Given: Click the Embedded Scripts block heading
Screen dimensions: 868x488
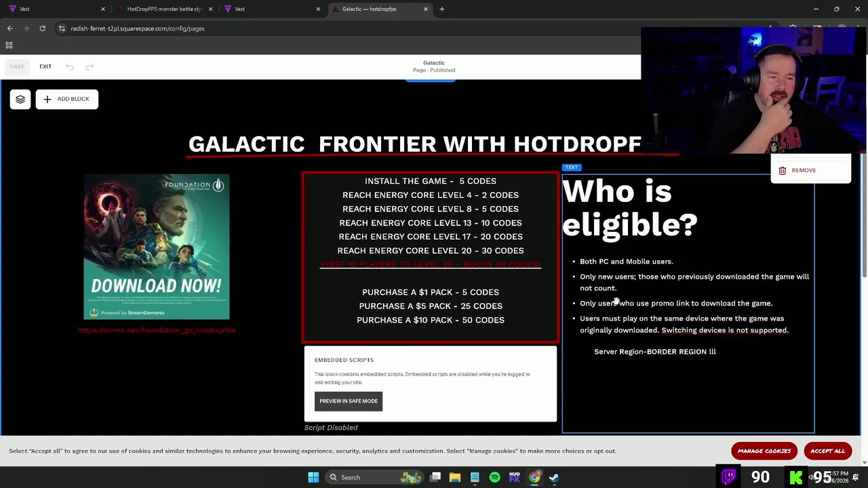Looking at the screenshot, I should coord(344,360).
